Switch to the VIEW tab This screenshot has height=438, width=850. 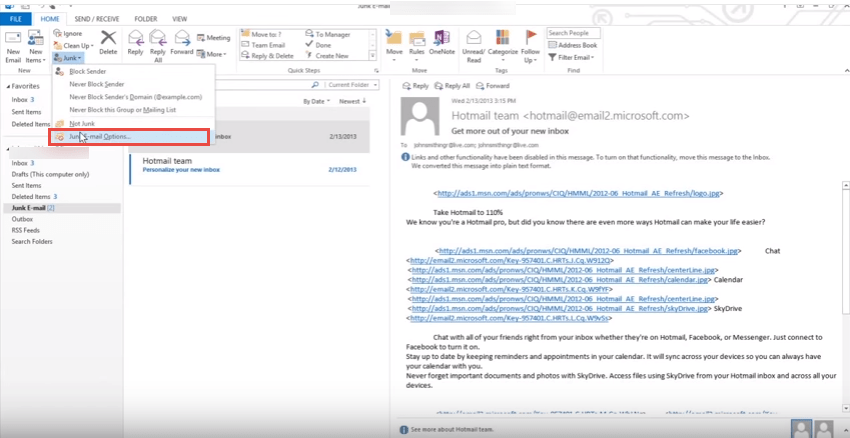click(179, 19)
